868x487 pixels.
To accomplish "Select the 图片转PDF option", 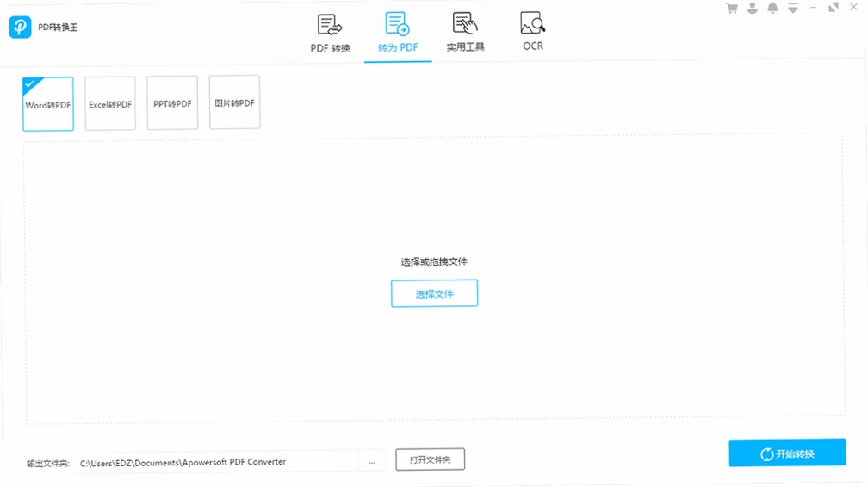I will click(x=235, y=102).
